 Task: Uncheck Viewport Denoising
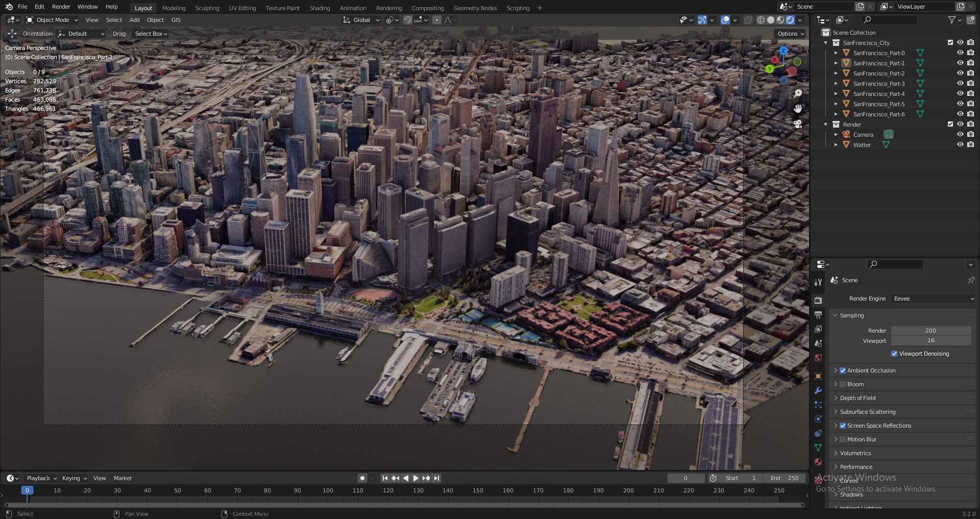tap(894, 354)
